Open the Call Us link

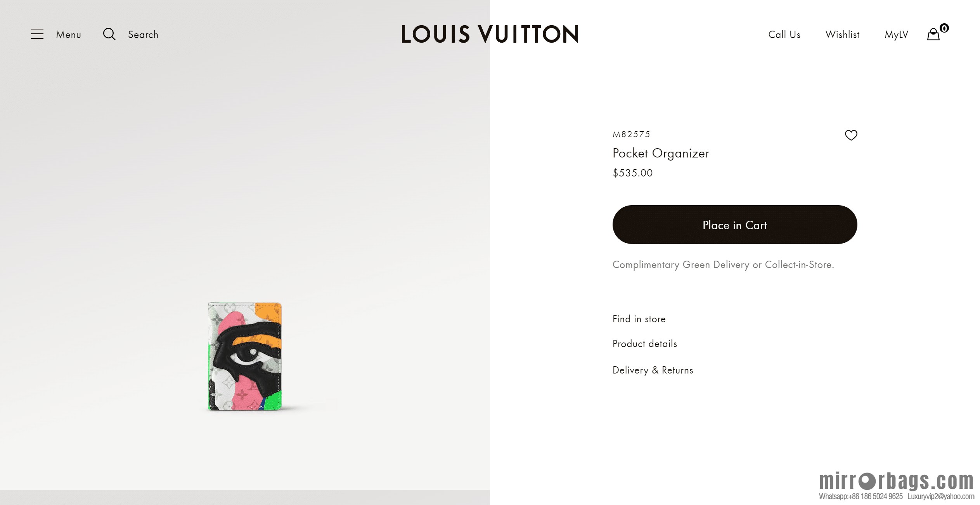click(x=784, y=35)
